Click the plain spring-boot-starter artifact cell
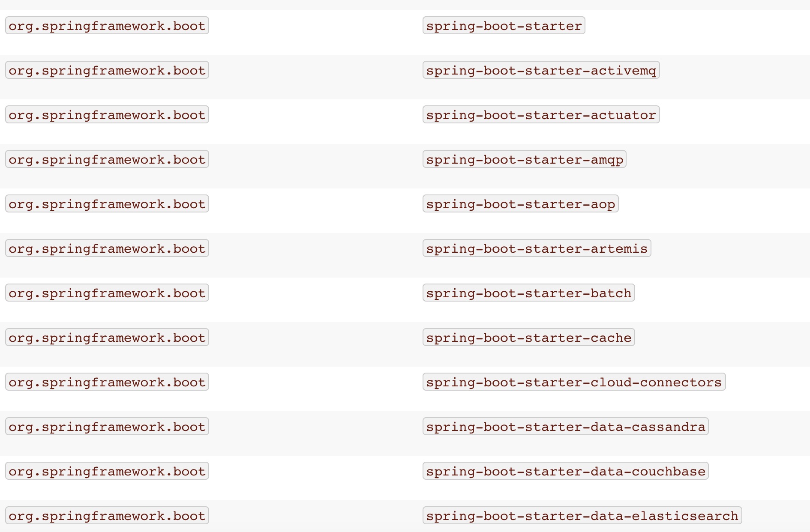 click(x=504, y=26)
